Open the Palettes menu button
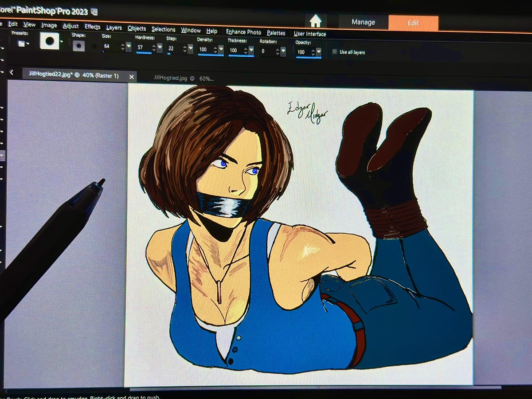532x399 pixels. 276,33
